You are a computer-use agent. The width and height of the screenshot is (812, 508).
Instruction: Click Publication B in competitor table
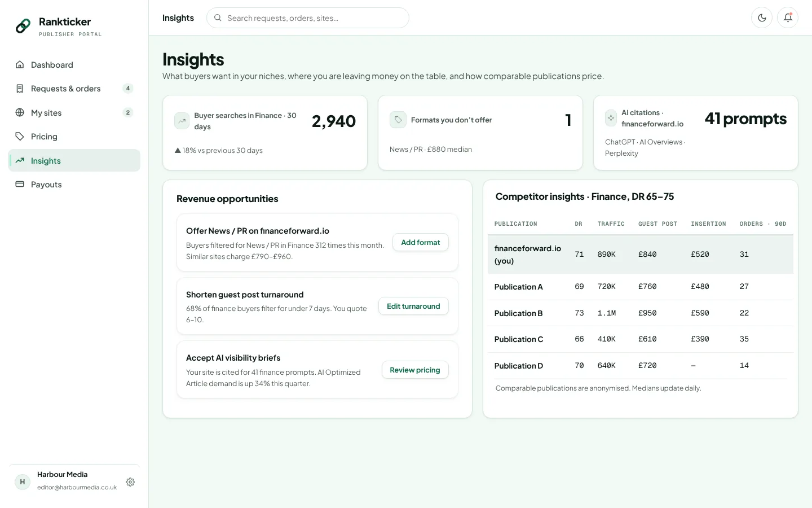pyautogui.click(x=519, y=313)
